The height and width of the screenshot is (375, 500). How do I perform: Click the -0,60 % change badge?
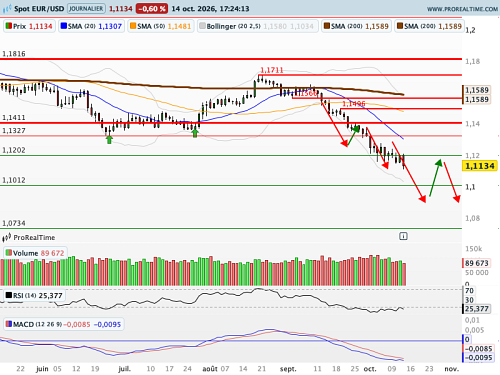152,9
